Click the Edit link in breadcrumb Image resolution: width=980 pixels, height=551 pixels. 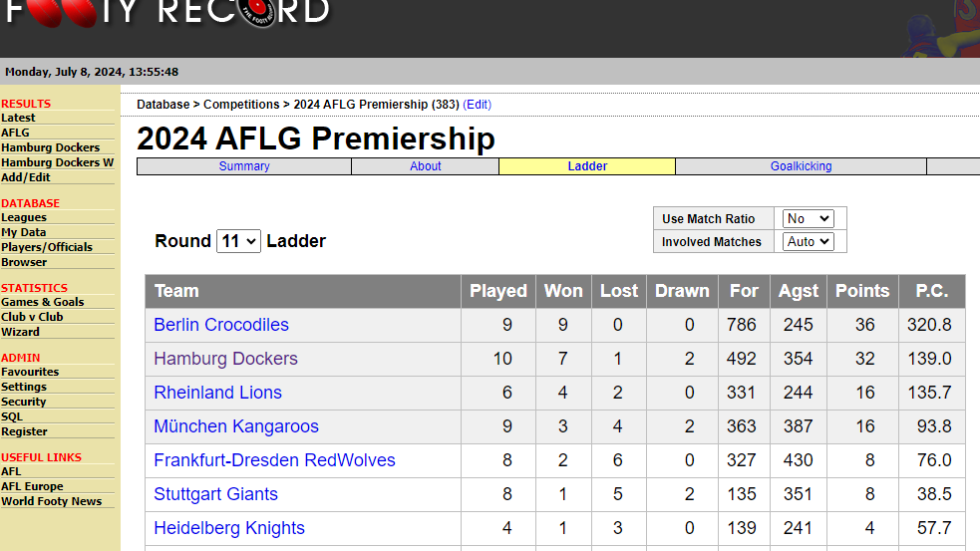pyautogui.click(x=477, y=105)
